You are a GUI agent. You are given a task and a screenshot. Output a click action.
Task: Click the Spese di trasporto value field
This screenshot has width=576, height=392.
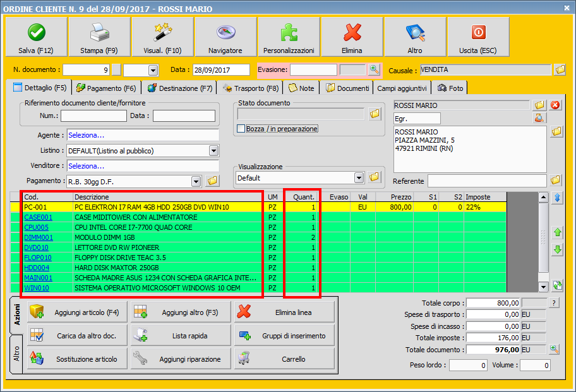493,314
